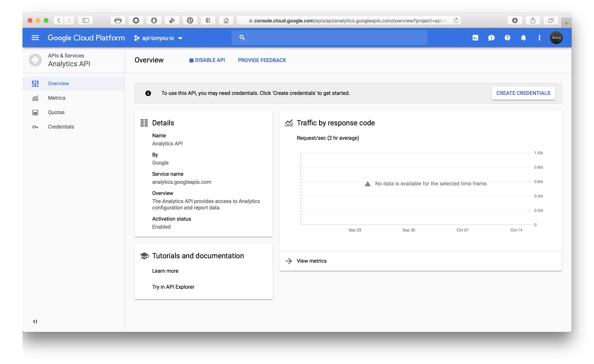Click the send feedback speech-bubble icon
This screenshot has width=594, height=364.
click(x=491, y=38)
